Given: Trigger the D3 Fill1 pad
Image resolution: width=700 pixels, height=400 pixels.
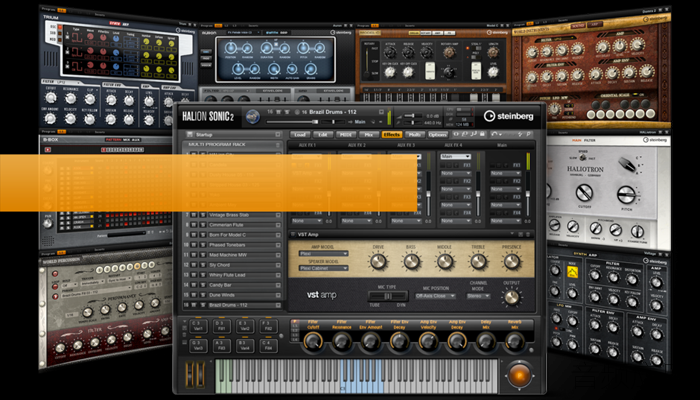Looking at the screenshot, I should tap(222, 325).
